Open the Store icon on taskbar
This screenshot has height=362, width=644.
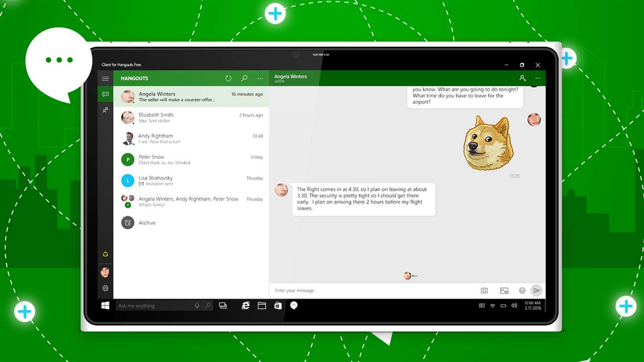[278, 305]
